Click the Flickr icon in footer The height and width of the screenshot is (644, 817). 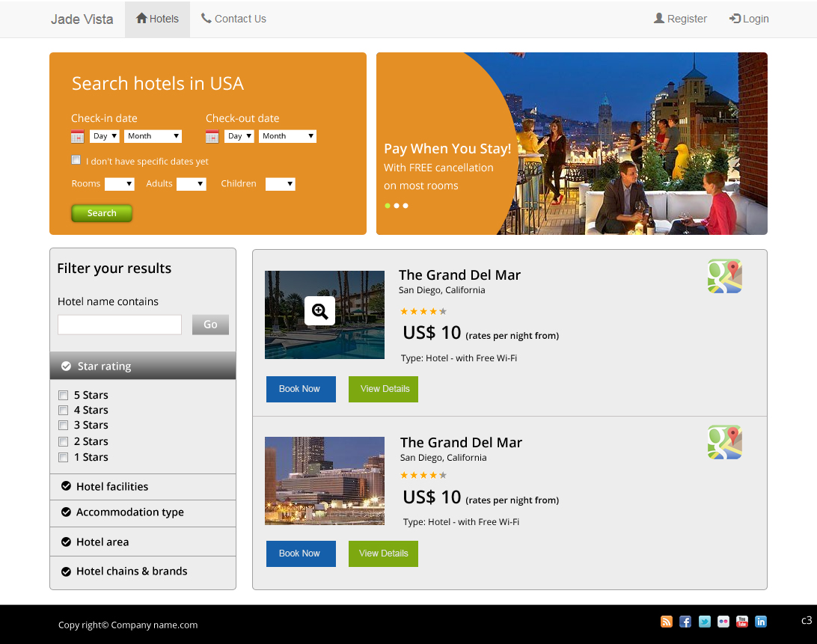723,621
